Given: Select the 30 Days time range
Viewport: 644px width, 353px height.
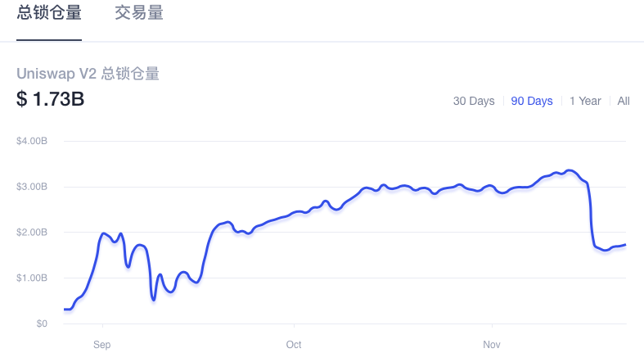Looking at the screenshot, I should click(474, 101).
